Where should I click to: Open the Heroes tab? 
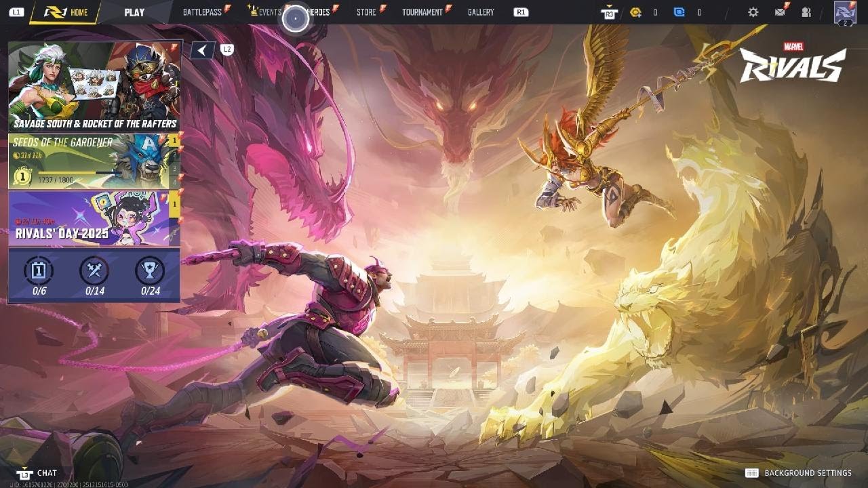[318, 12]
